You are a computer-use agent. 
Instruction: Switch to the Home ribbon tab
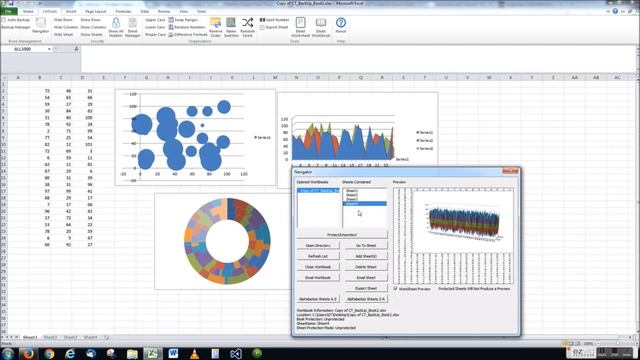(28, 11)
